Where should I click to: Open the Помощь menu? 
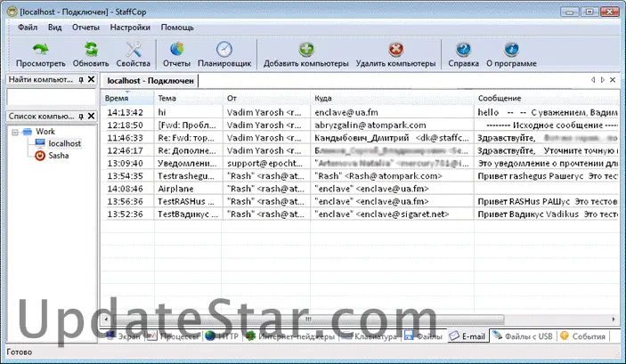(x=177, y=28)
